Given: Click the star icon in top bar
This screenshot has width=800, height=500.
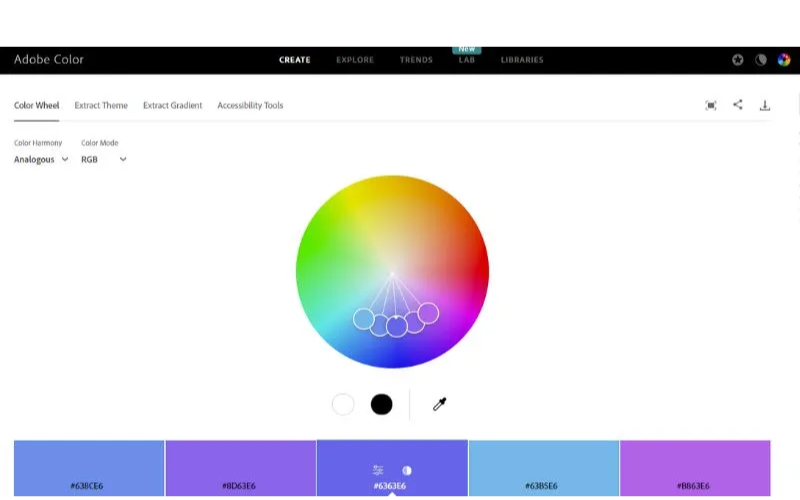Looking at the screenshot, I should coord(738,60).
